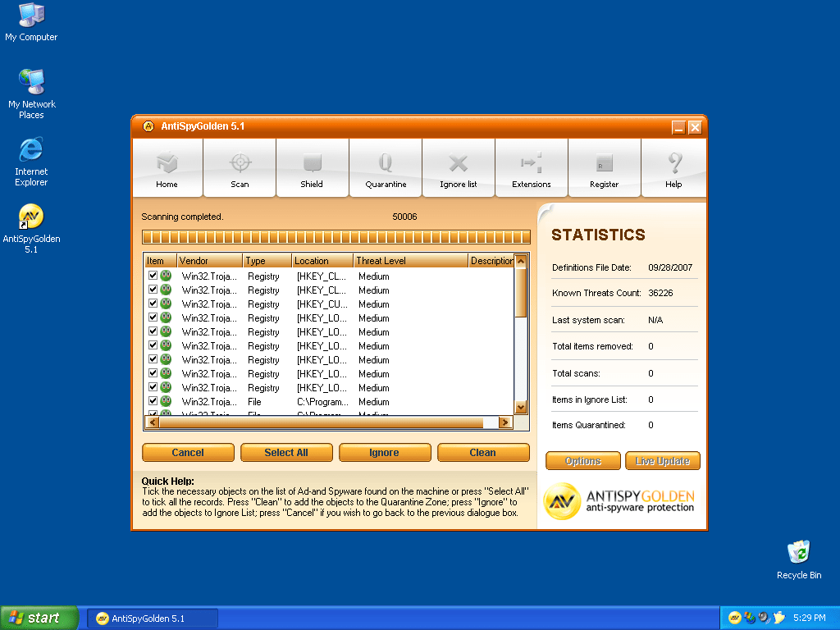Viewport: 840px width, 630px height.
Task: Click threat list vertical scrollbar down arrow
Action: [520, 408]
